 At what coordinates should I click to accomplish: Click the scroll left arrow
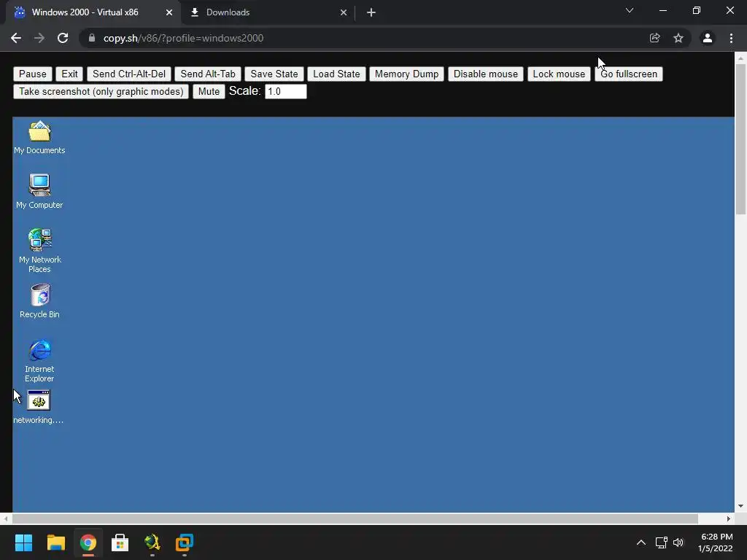[x=5, y=518]
